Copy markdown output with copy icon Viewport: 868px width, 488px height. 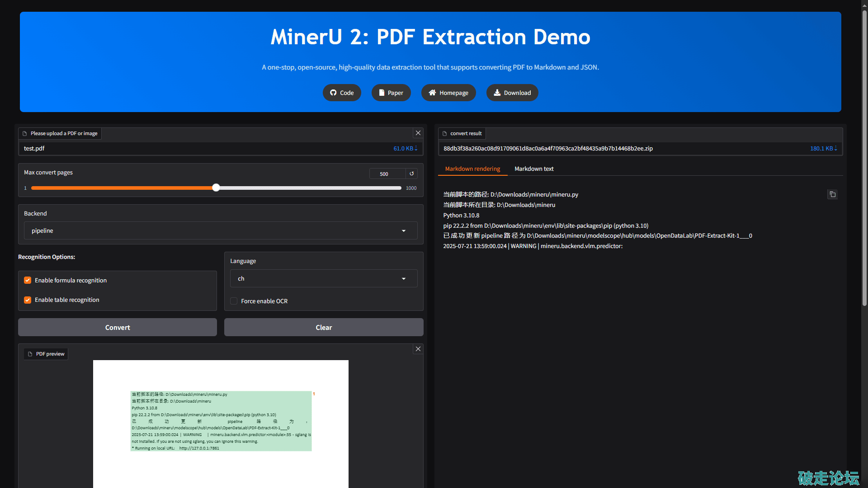pos(832,194)
